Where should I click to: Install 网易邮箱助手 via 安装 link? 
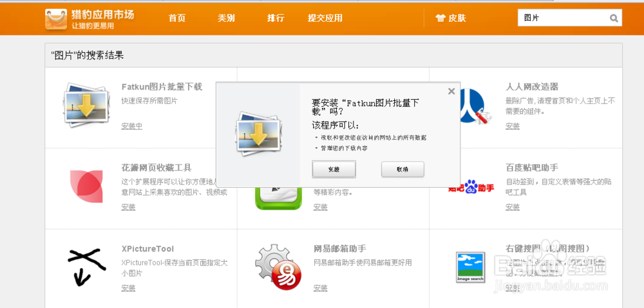(x=320, y=288)
